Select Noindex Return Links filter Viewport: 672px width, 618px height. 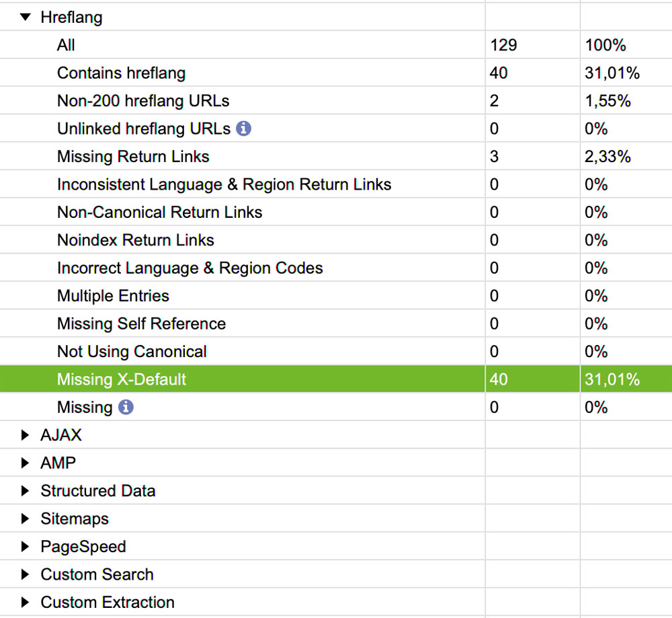coord(135,240)
